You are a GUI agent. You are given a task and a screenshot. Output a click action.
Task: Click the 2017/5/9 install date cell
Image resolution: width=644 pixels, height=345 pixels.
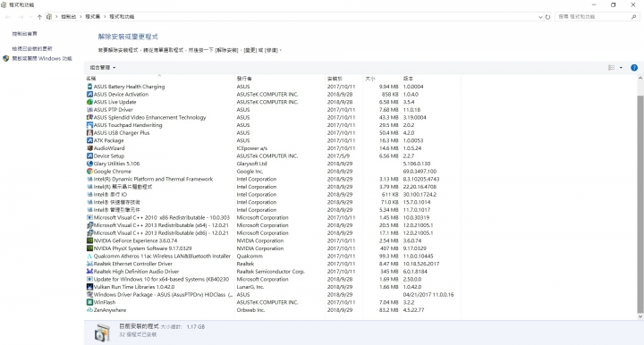click(x=338, y=156)
